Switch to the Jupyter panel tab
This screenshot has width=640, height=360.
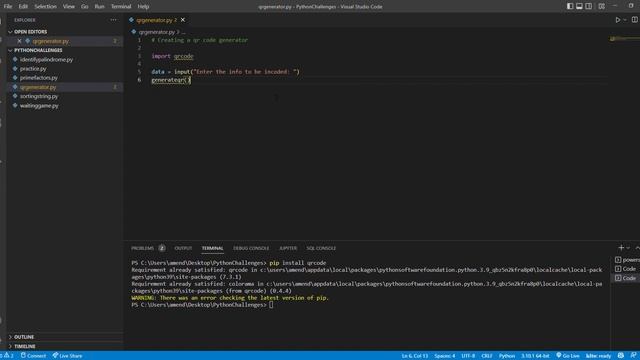coord(288,248)
